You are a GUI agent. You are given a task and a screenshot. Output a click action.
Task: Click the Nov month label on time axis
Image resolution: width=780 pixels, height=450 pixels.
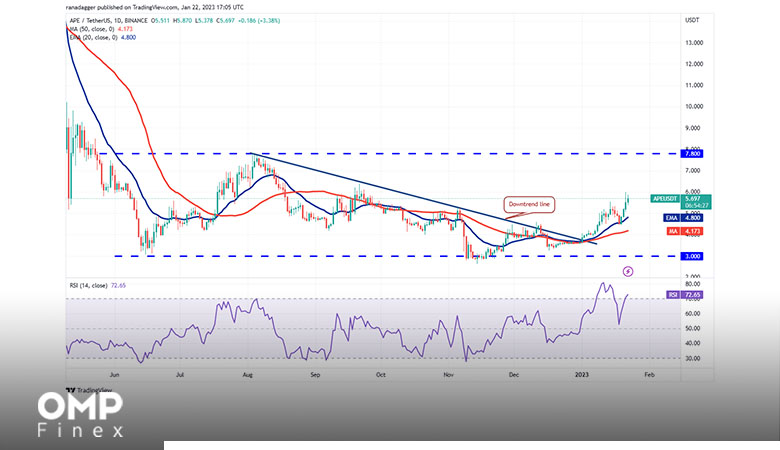(x=448, y=374)
